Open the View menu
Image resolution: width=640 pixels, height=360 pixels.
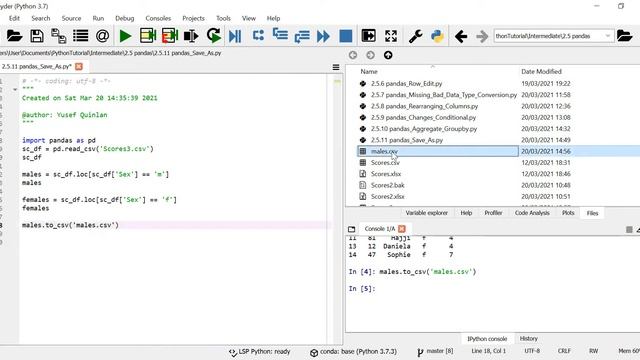coord(249,18)
